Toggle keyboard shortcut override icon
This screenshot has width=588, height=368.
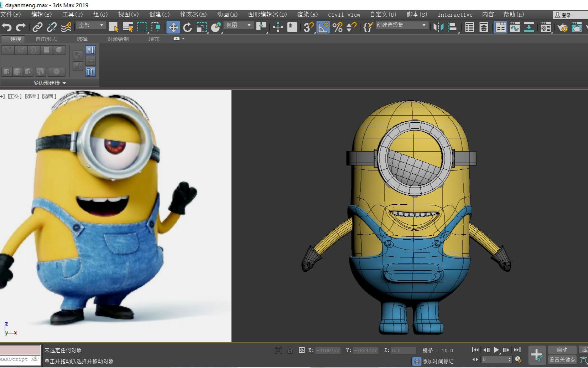coord(292,27)
